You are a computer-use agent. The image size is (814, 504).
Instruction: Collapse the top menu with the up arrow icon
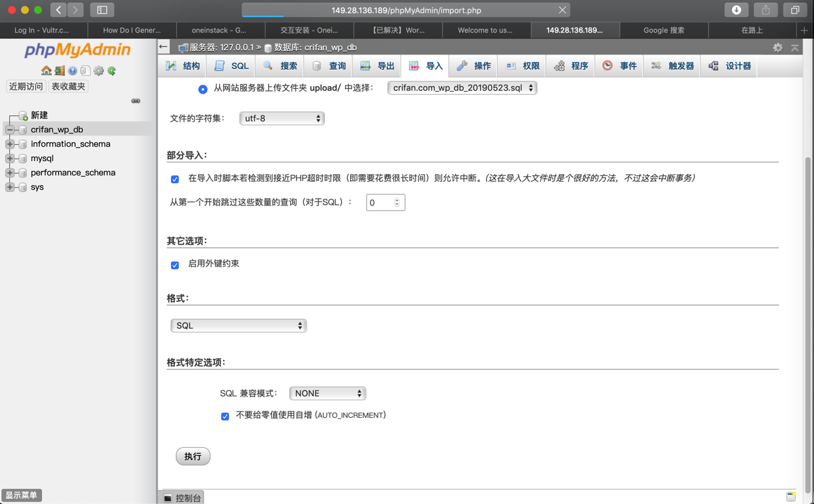794,48
